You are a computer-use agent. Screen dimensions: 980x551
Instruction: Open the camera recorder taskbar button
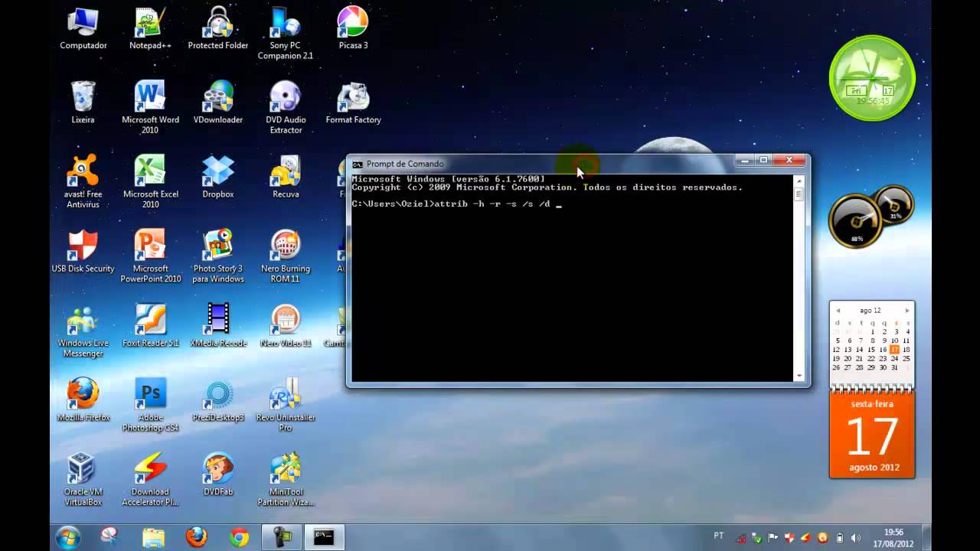pos(281,537)
